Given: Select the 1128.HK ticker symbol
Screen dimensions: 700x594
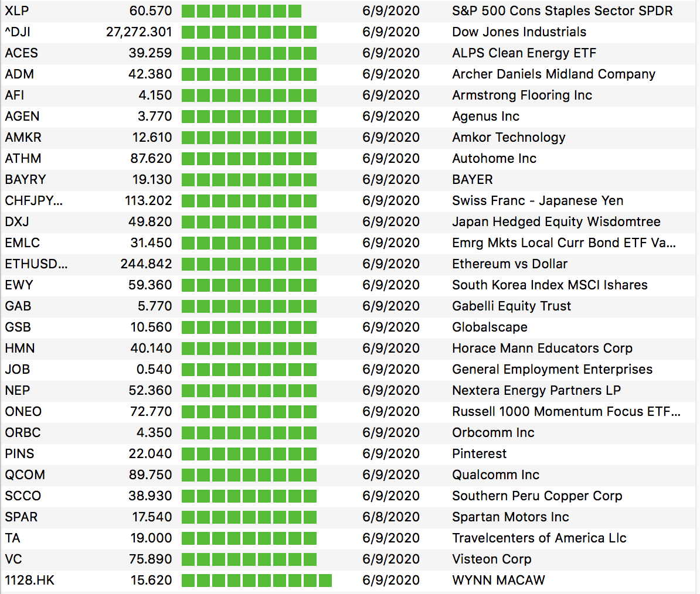Looking at the screenshot, I should pos(29,580).
